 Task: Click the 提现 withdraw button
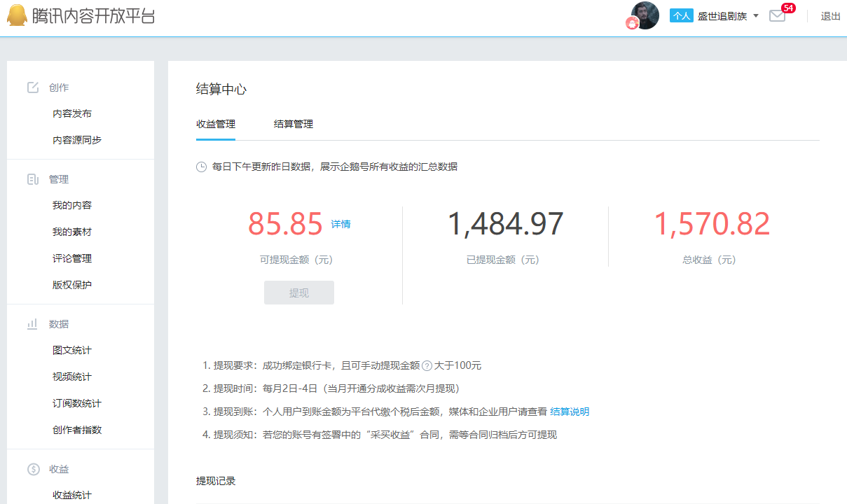[x=299, y=292]
